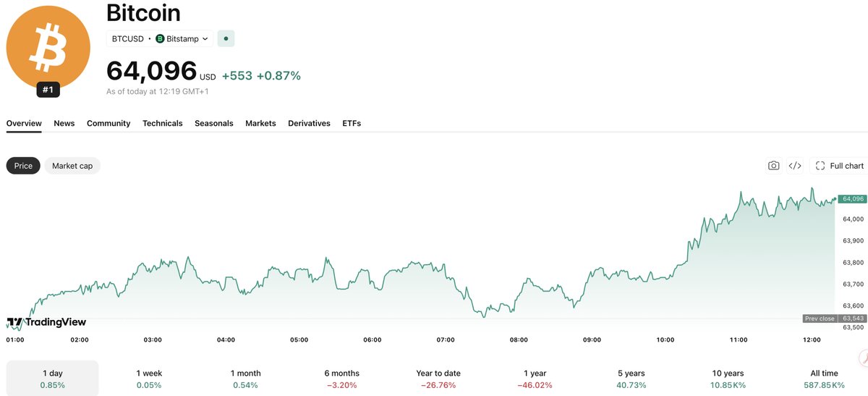The height and width of the screenshot is (396, 868).
Task: Select the All time range
Action: click(x=824, y=379)
